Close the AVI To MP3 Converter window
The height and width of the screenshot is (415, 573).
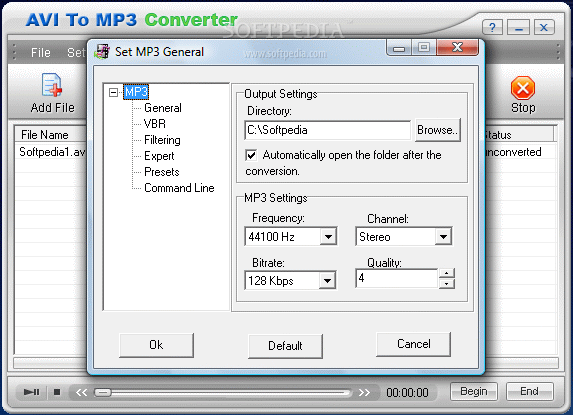point(544,27)
